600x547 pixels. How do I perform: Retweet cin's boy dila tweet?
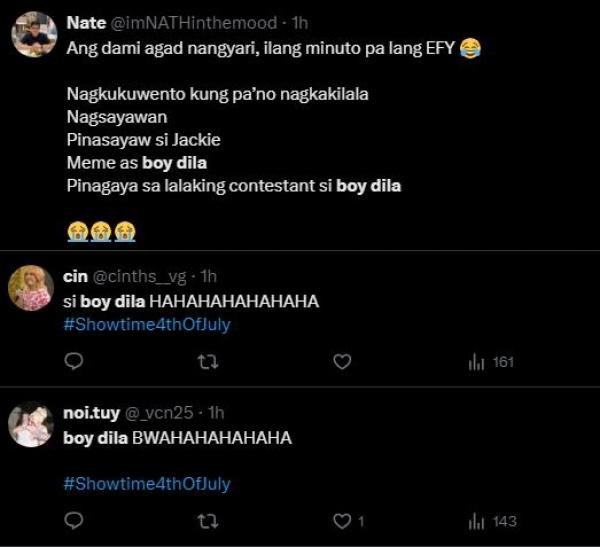click(x=208, y=361)
